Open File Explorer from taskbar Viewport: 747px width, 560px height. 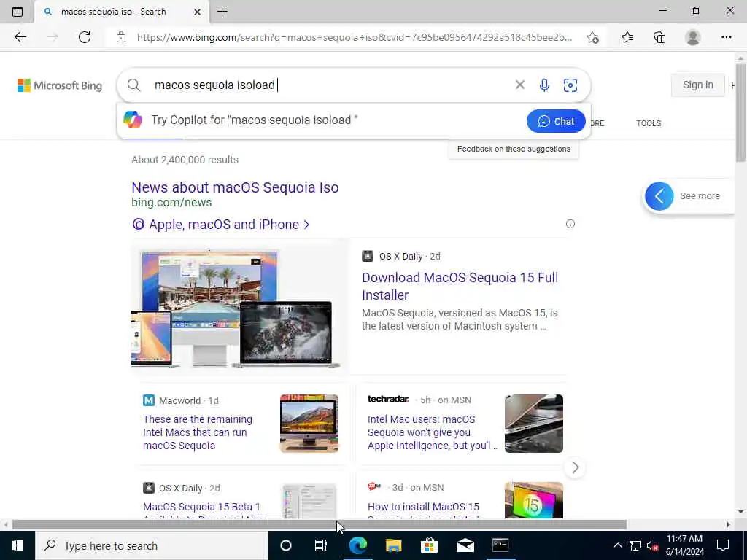click(x=393, y=545)
